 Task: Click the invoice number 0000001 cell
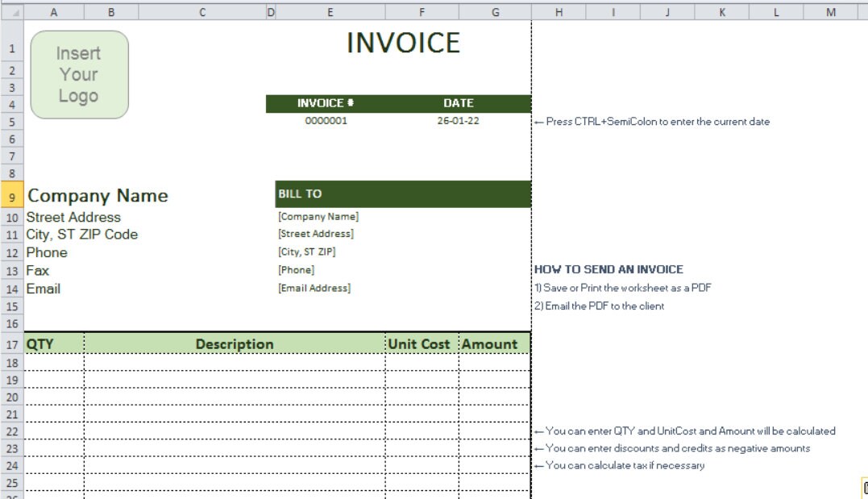click(326, 121)
